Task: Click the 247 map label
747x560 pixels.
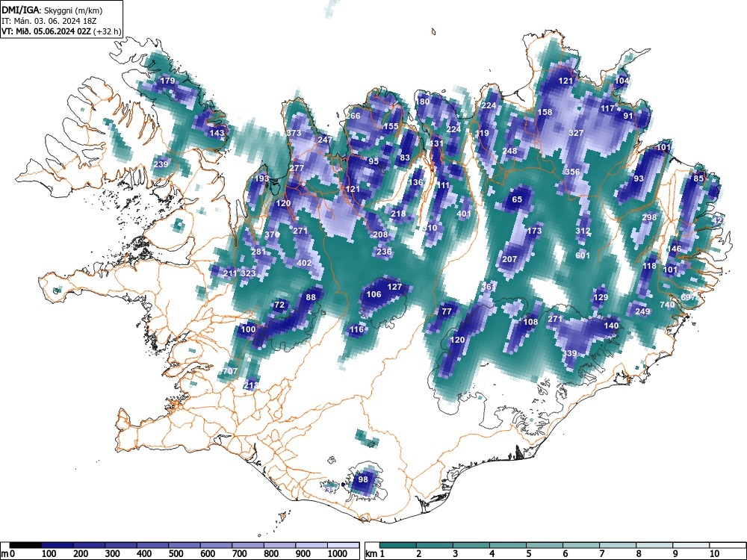Action: (x=325, y=140)
